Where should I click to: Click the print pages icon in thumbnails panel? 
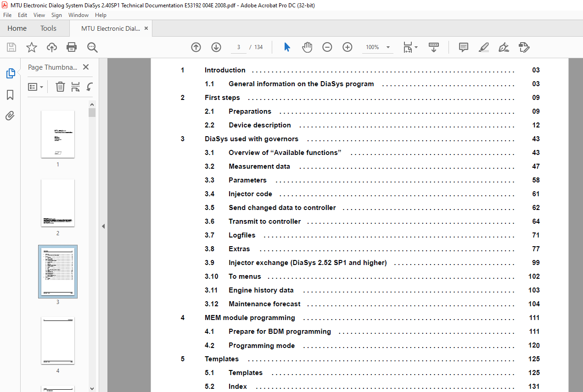tap(76, 87)
